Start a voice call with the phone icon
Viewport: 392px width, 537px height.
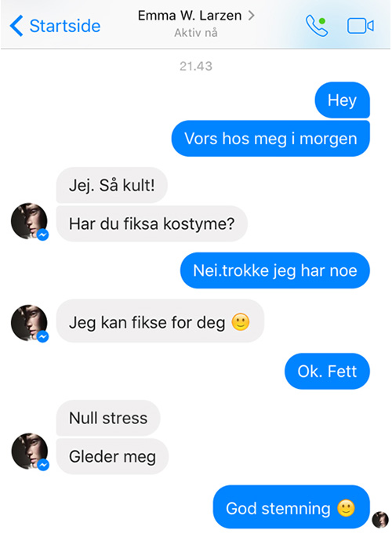[x=317, y=26]
